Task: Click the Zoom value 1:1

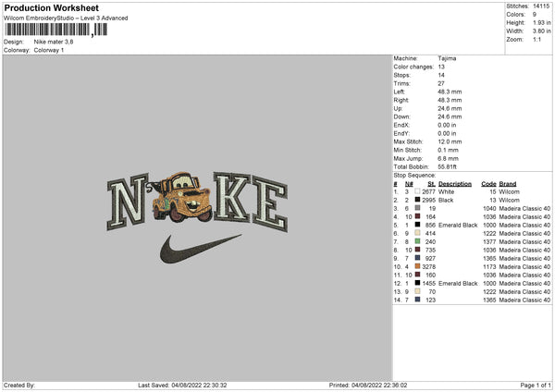Action: 536,39
